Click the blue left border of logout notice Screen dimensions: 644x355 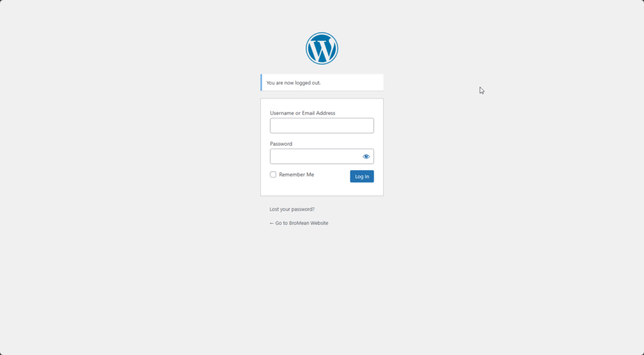261,82
